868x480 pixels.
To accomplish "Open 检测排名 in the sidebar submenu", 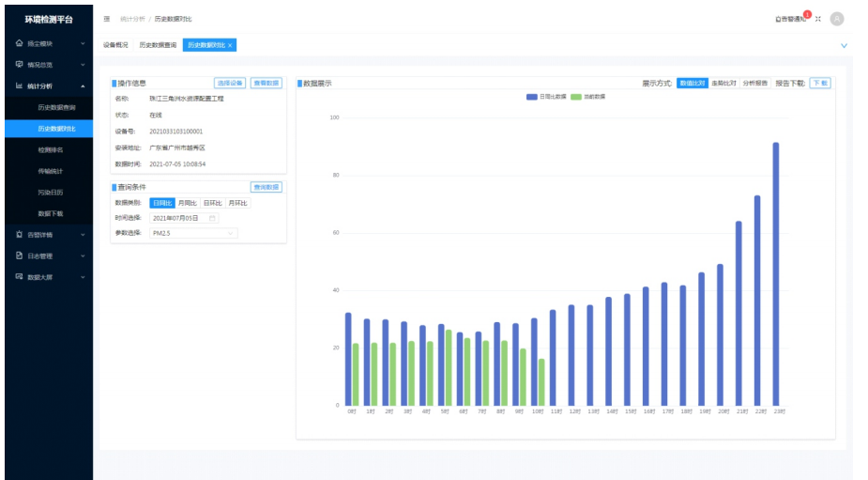I will click(51, 149).
